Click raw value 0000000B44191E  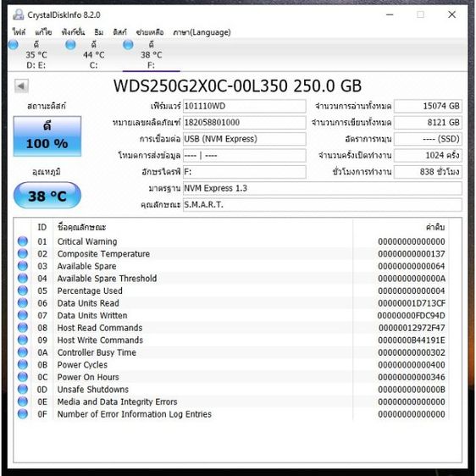click(412, 340)
